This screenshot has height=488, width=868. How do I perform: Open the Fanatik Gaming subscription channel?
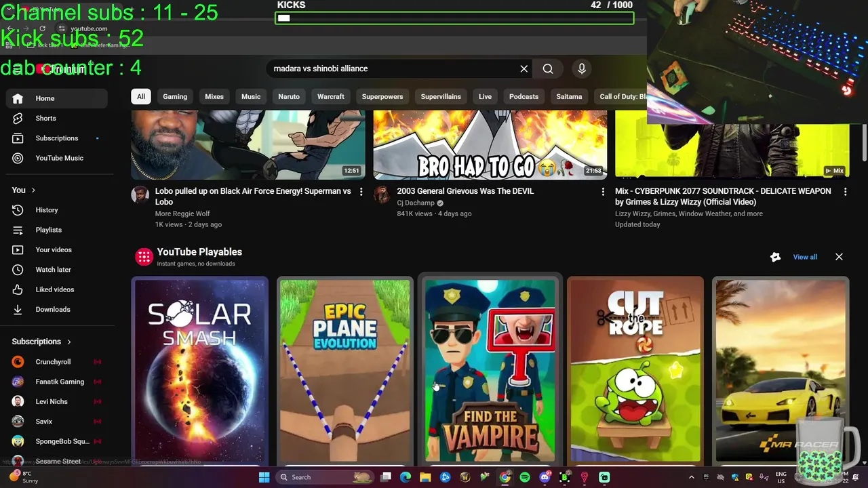(57, 382)
